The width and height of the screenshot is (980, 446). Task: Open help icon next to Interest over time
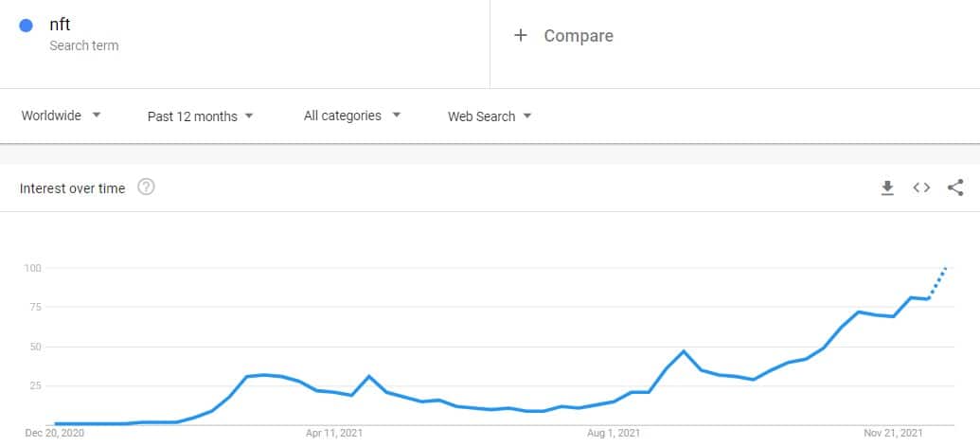coord(146,187)
